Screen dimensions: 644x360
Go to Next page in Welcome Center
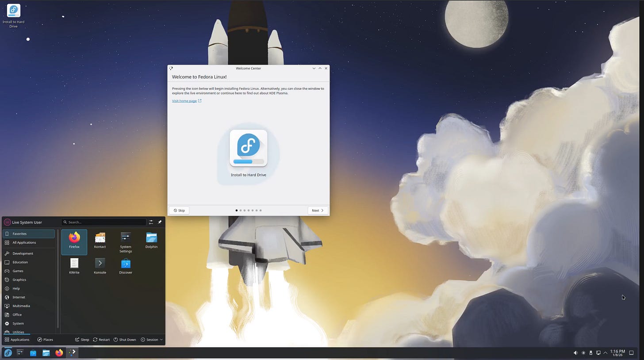pos(318,211)
